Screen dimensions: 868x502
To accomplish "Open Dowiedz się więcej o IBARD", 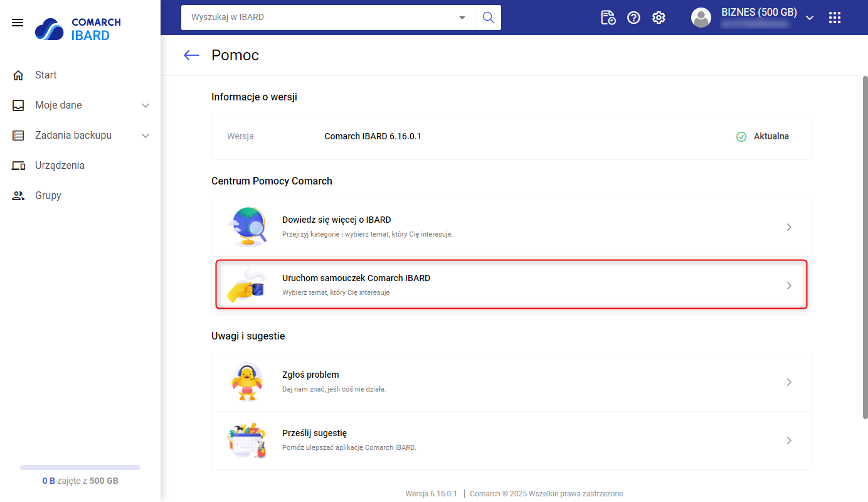I will tap(512, 227).
